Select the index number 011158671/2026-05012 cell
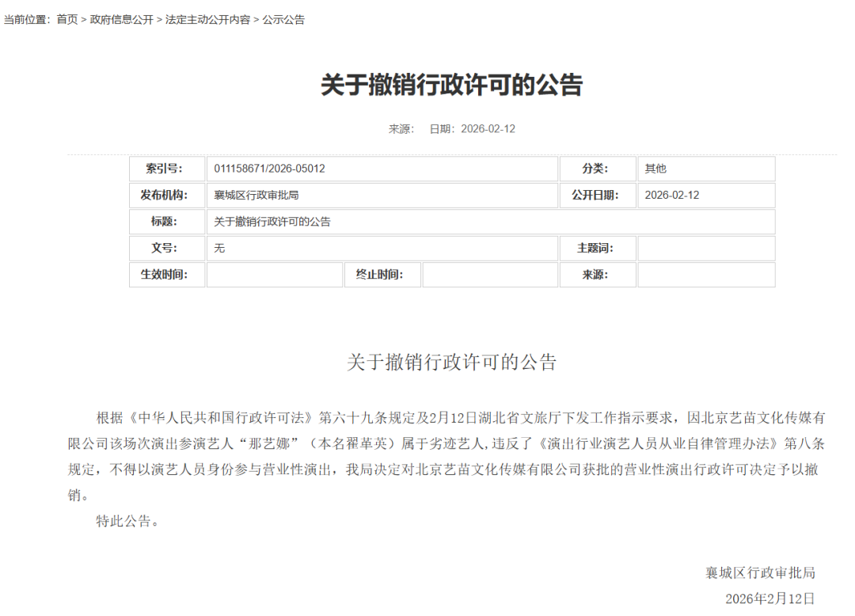The height and width of the screenshot is (616, 855). (382, 169)
